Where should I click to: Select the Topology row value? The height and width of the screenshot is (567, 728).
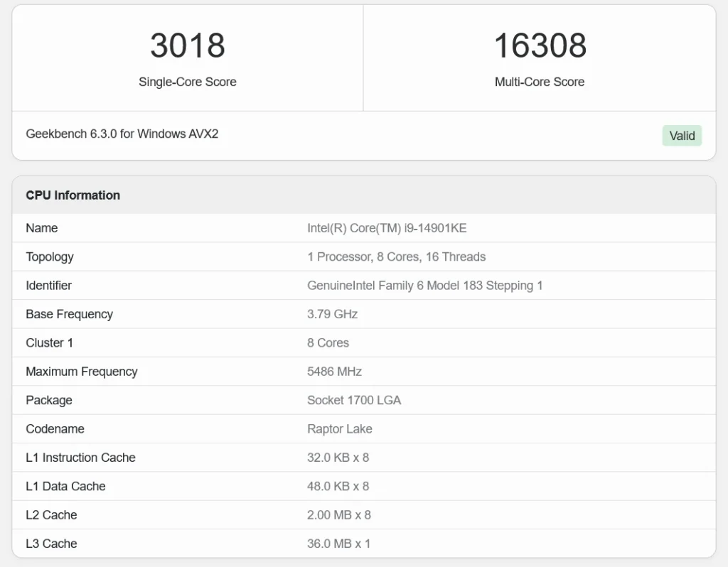tap(396, 256)
